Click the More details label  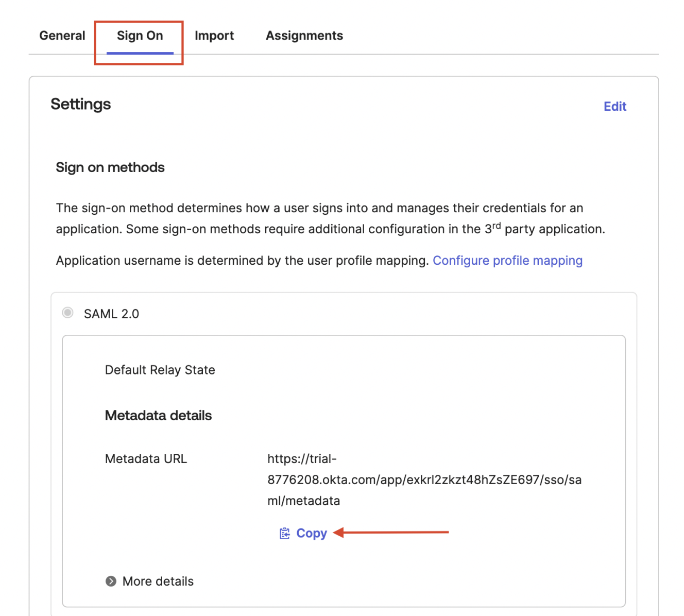pos(158,581)
